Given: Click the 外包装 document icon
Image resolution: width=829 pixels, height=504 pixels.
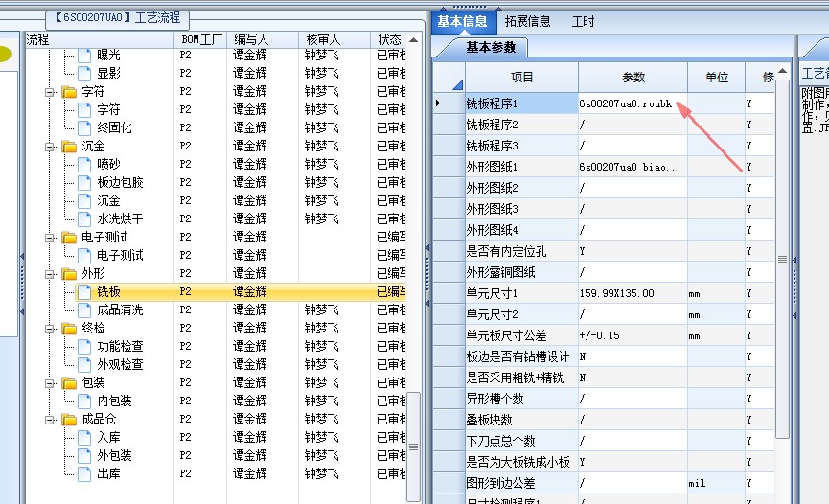Looking at the screenshot, I should 84,455.
